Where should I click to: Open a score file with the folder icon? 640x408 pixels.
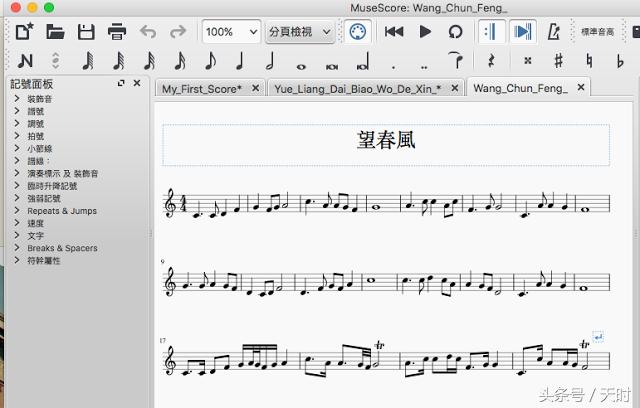point(55,31)
